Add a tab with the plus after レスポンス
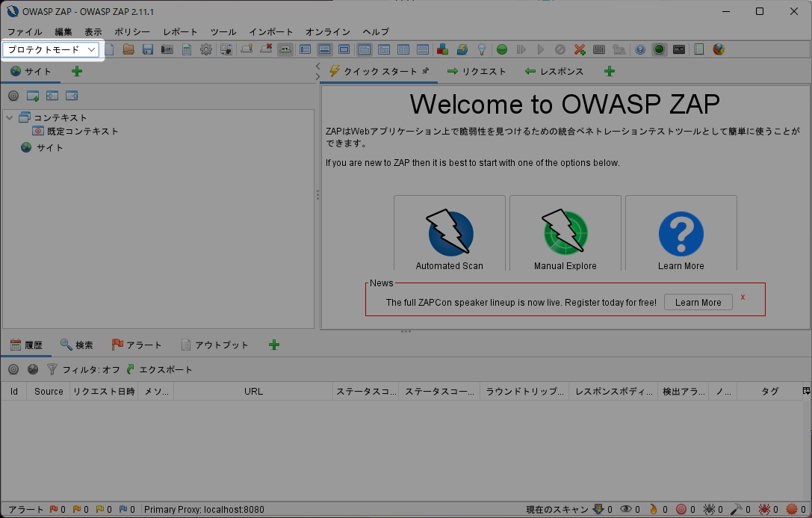812x518 pixels. [610, 72]
